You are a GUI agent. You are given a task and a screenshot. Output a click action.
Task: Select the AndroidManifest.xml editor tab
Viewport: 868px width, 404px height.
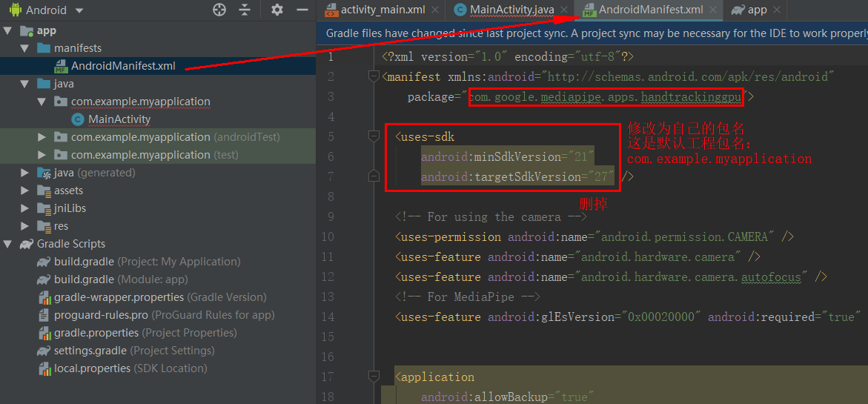coord(651,10)
